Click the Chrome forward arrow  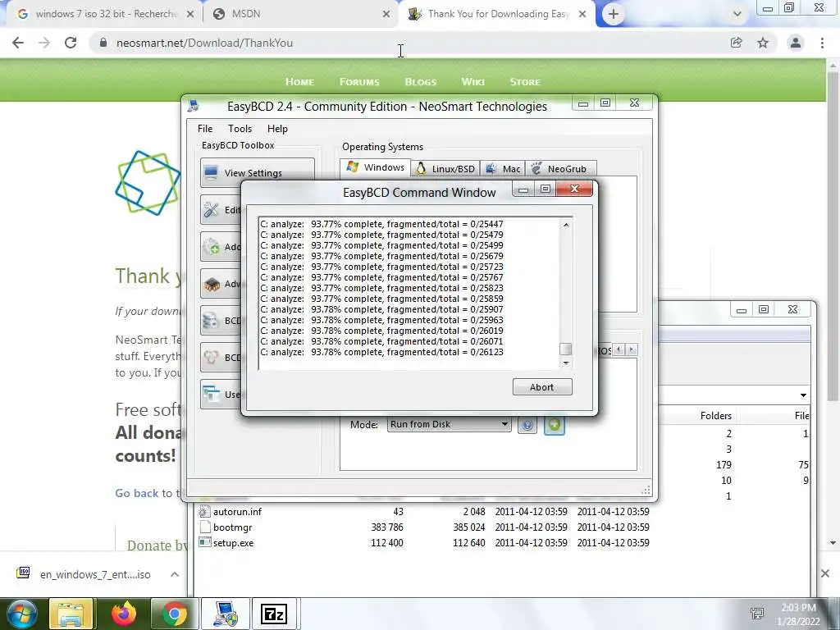pyautogui.click(x=44, y=43)
